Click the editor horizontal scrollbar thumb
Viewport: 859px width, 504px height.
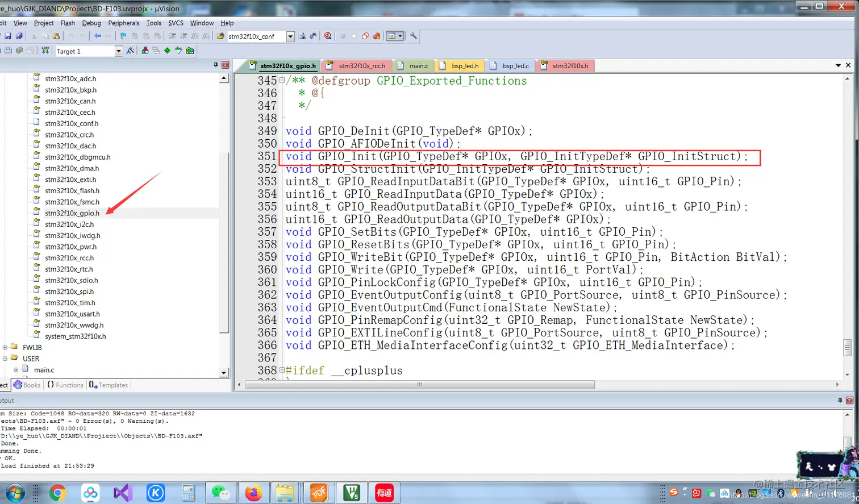click(419, 385)
